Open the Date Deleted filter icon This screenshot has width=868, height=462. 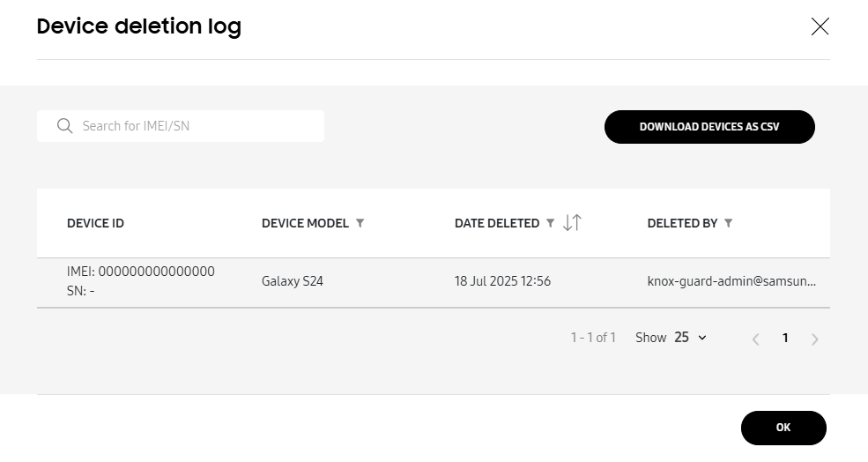point(551,223)
